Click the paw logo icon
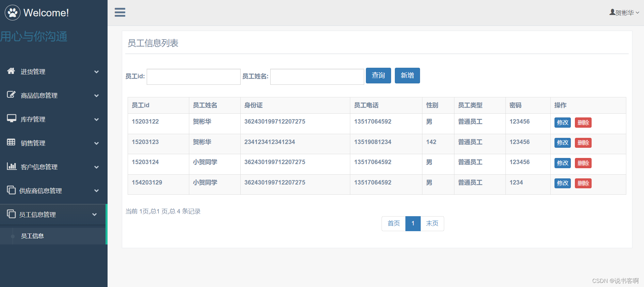 click(x=13, y=13)
